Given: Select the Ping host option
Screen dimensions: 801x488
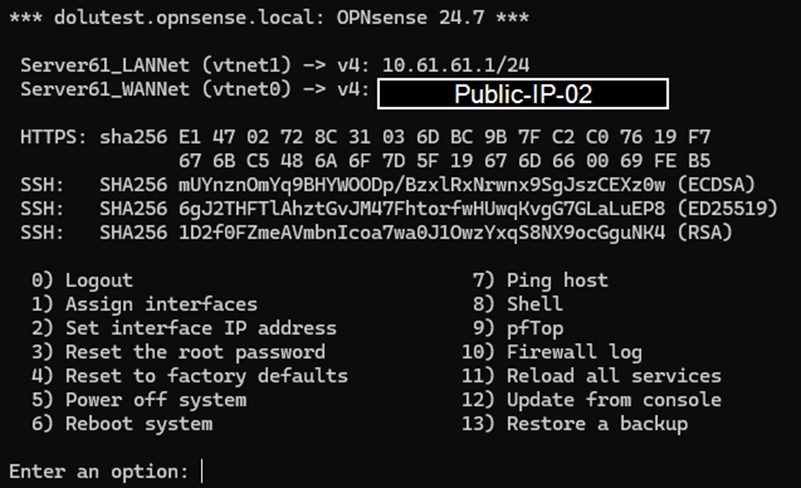Looking at the screenshot, I should pos(540,281).
